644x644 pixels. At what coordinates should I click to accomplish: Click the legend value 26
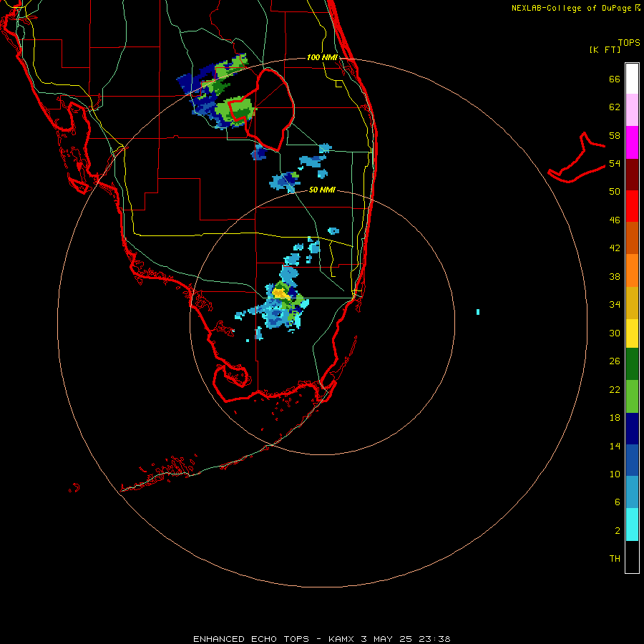[x=615, y=361]
